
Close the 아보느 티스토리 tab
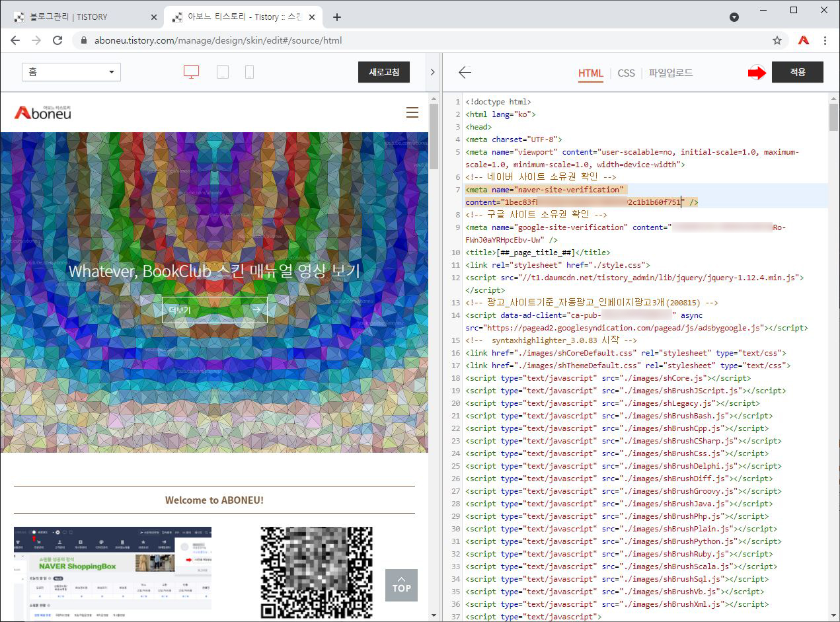point(313,17)
